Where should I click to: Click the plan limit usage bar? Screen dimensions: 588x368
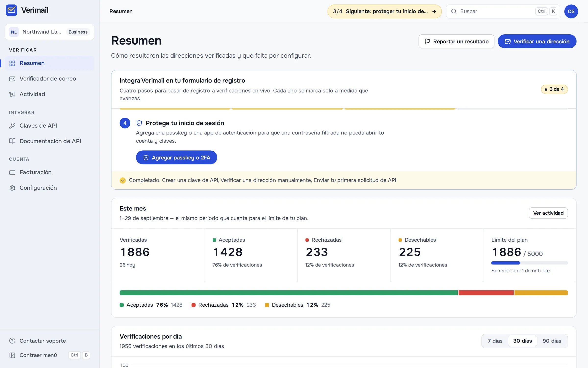pyautogui.click(x=529, y=263)
